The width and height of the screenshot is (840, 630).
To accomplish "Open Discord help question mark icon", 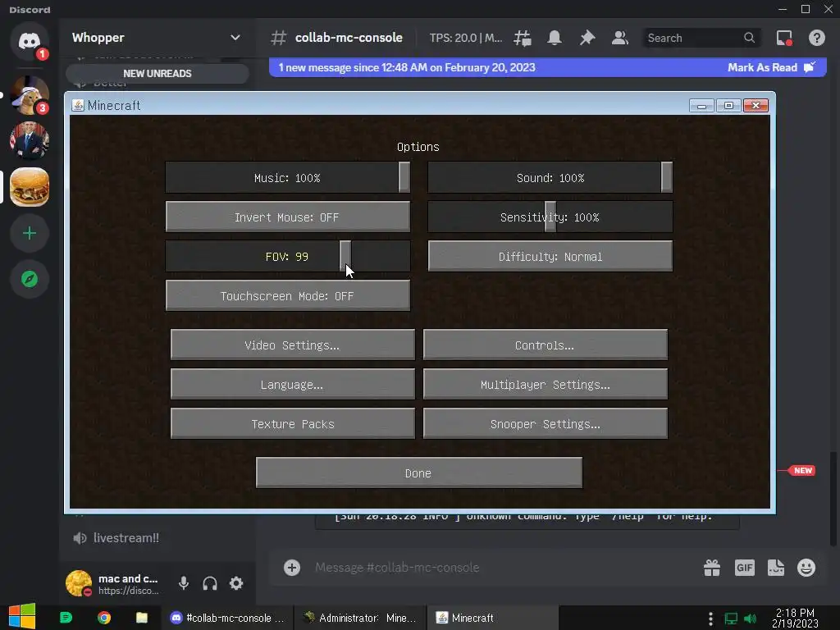I will (816, 38).
